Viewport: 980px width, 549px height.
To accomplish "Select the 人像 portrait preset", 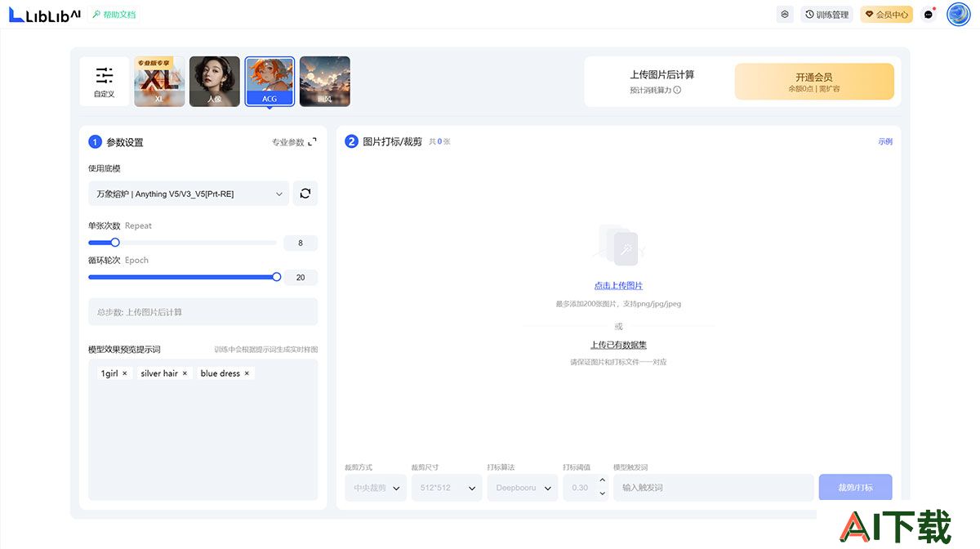I will tap(215, 82).
